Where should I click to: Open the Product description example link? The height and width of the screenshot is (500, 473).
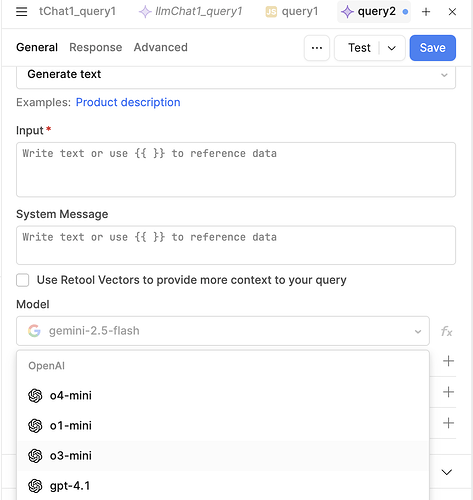click(x=128, y=102)
